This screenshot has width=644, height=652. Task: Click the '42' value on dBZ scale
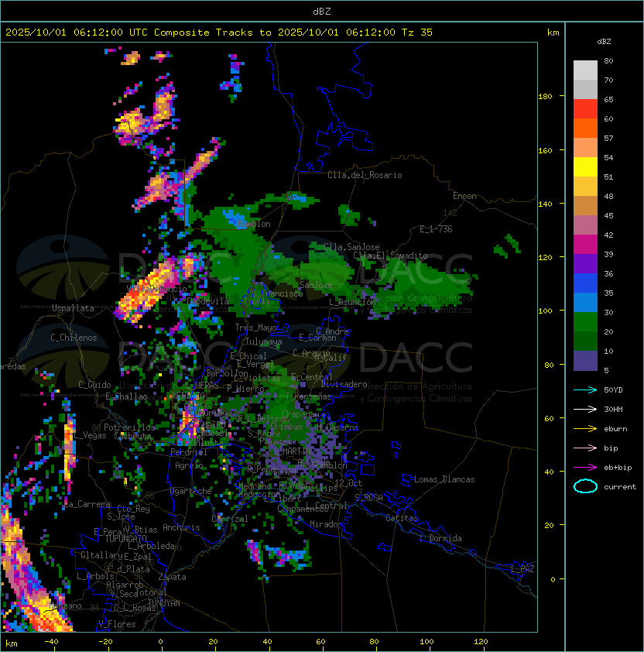pyautogui.click(x=608, y=235)
